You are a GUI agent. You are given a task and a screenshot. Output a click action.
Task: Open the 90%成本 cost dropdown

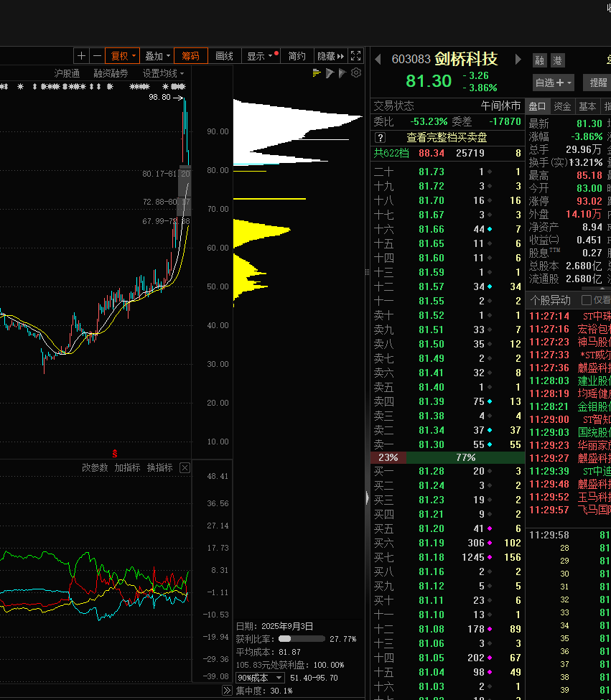coord(260,678)
